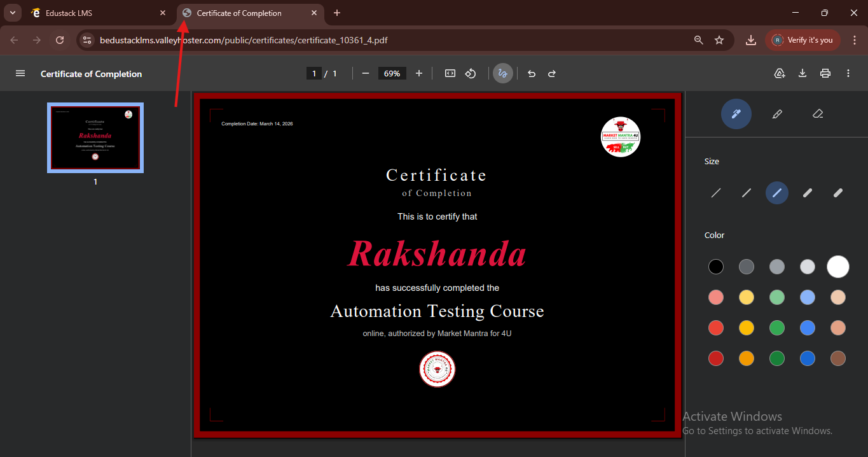Go forward in browser history
Image resolution: width=868 pixels, height=457 pixels.
[x=37, y=40]
